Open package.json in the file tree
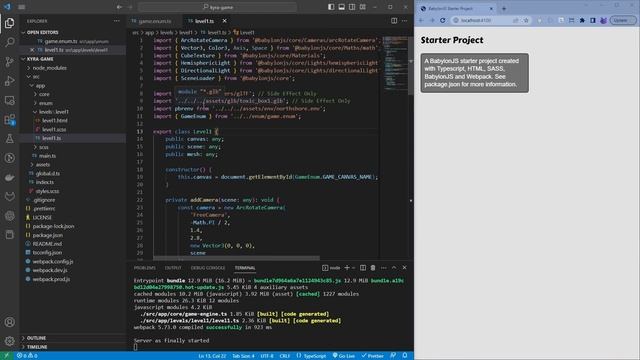640x360 pixels. [x=47, y=235]
